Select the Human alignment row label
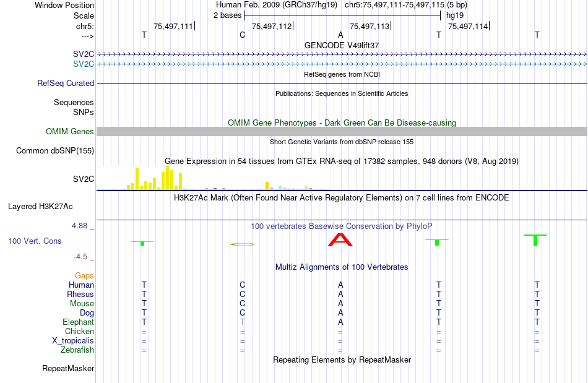Viewport: 588px width, 383px height. pyautogui.click(x=81, y=285)
